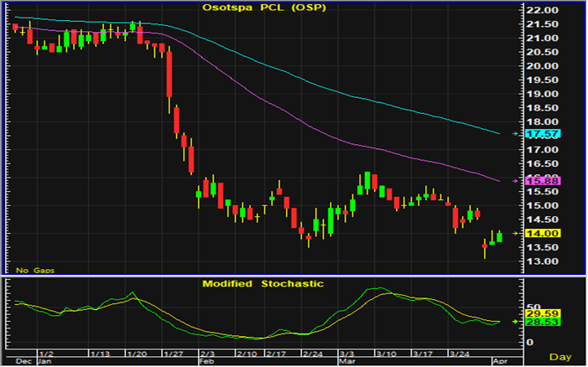Image resolution: width=588 pixels, height=367 pixels.
Task: Click the yellow 29.59 stochastic value tag
Action: pos(543,313)
